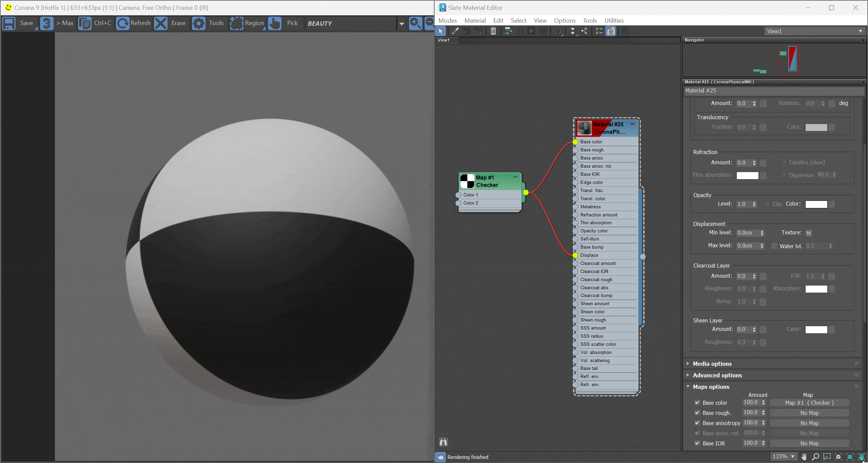Click Lay Out Children icon
Screen dimensions: 868x463
[585, 31]
